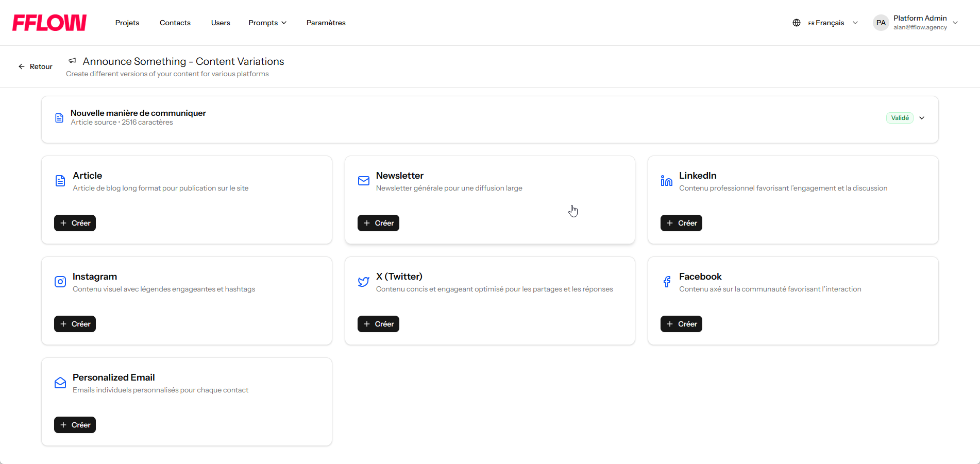Screen dimensions: 980x464
Task: Click the Facebook logo icon
Action: [x=667, y=282]
